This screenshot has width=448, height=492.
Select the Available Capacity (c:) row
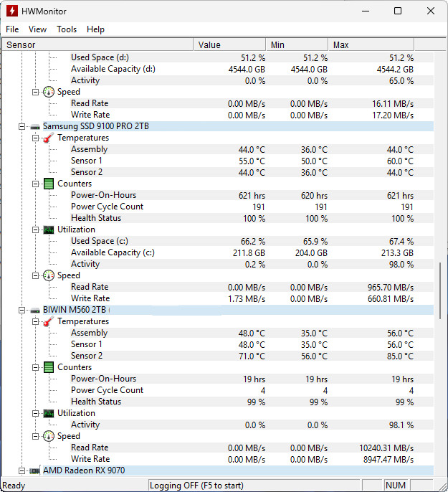click(218, 252)
